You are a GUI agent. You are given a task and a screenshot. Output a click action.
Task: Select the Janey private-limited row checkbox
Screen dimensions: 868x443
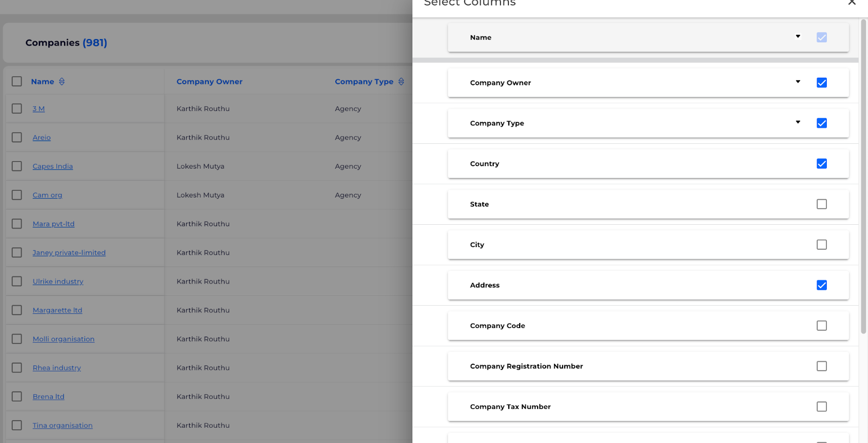point(17,252)
